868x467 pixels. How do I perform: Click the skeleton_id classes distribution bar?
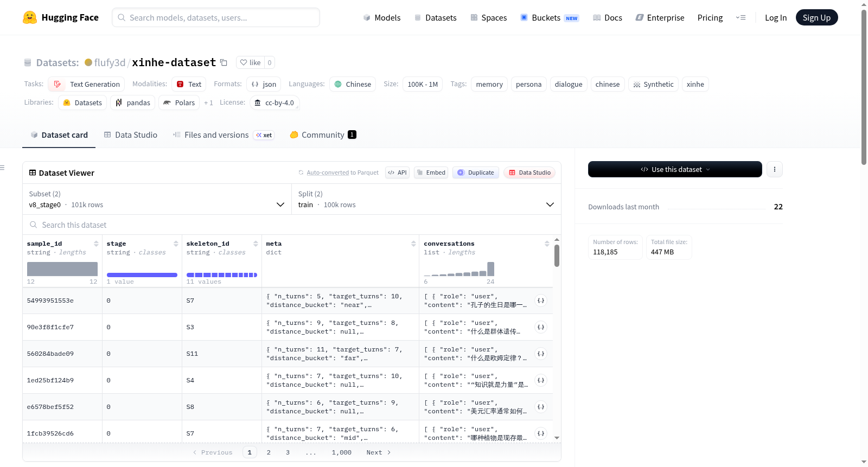click(222, 275)
